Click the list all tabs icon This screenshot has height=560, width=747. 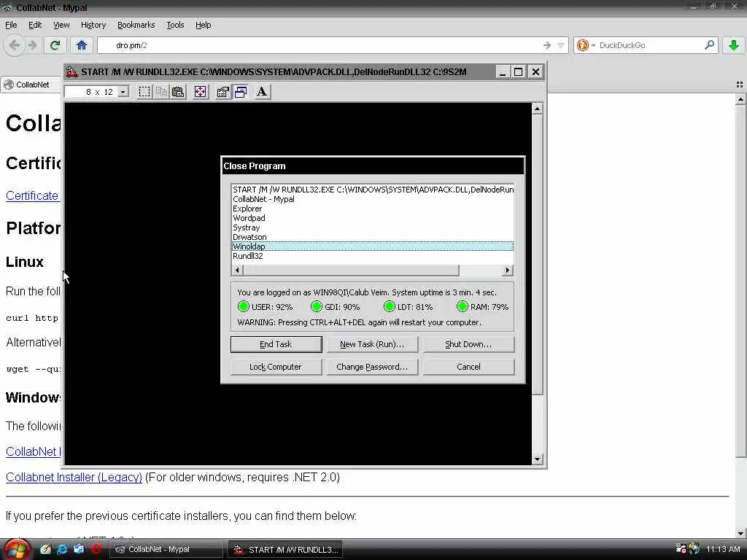pos(740,85)
